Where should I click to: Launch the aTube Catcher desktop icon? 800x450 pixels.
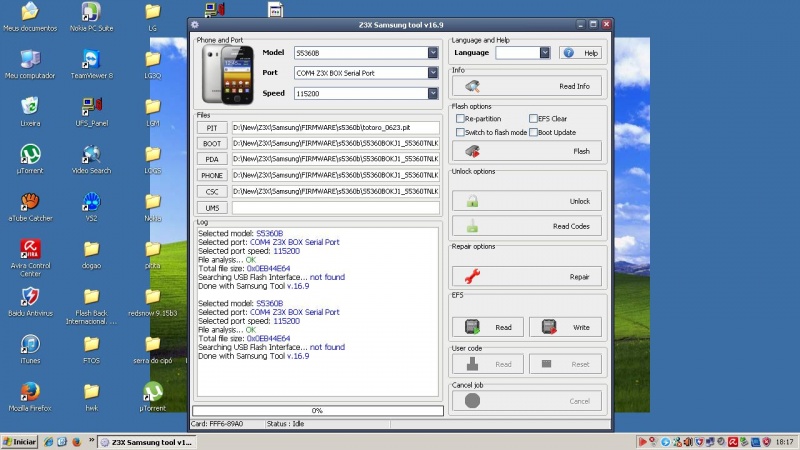point(30,206)
